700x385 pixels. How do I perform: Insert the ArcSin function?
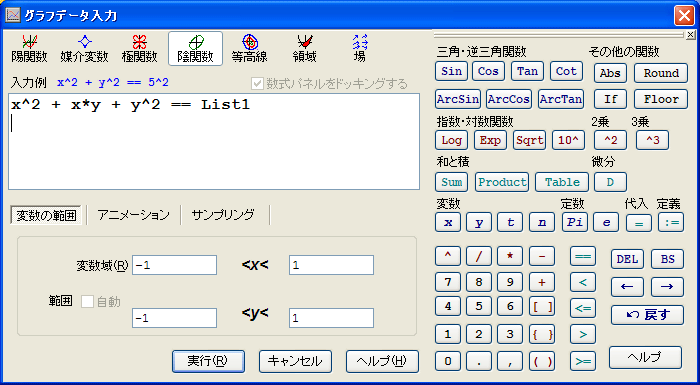point(458,99)
